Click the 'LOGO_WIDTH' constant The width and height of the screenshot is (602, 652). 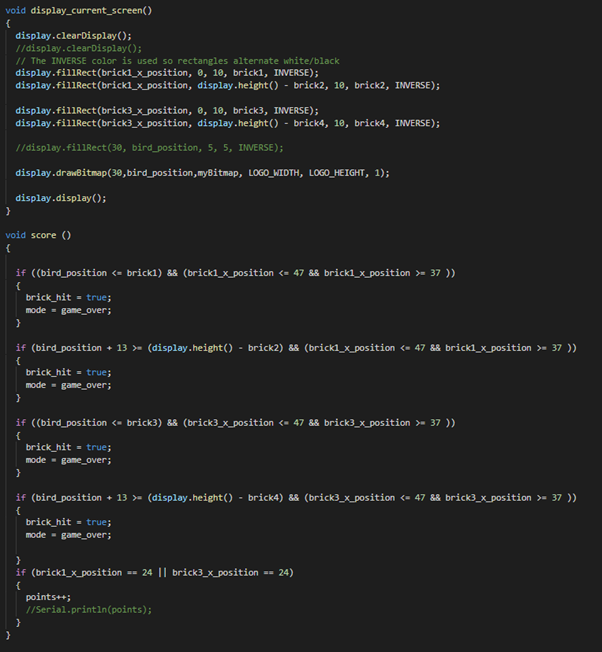click(273, 173)
